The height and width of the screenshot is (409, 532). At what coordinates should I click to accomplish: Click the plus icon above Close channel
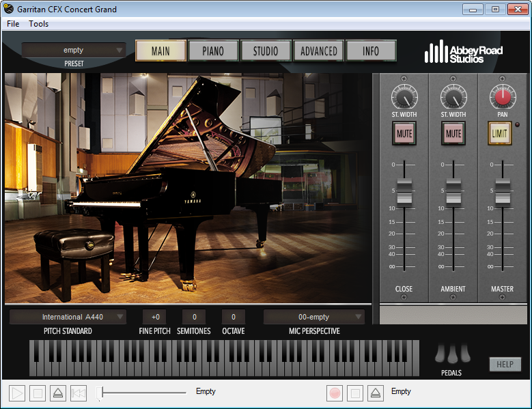pyautogui.click(x=404, y=79)
